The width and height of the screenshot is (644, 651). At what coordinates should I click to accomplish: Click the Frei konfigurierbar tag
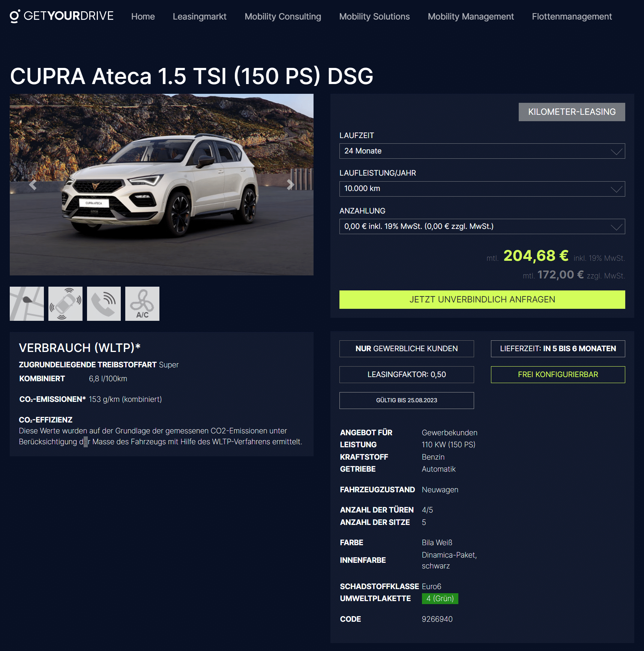(x=558, y=374)
